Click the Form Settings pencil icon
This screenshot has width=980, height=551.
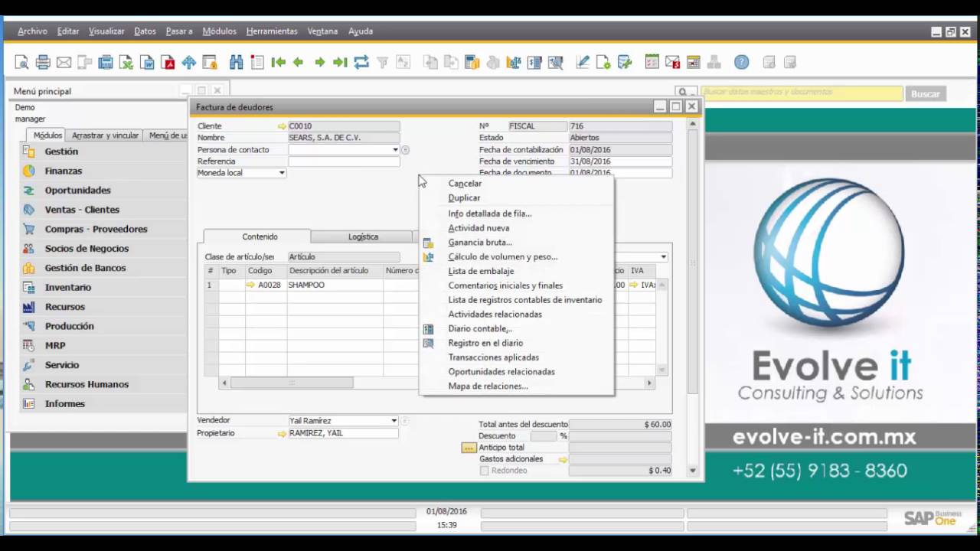(583, 63)
